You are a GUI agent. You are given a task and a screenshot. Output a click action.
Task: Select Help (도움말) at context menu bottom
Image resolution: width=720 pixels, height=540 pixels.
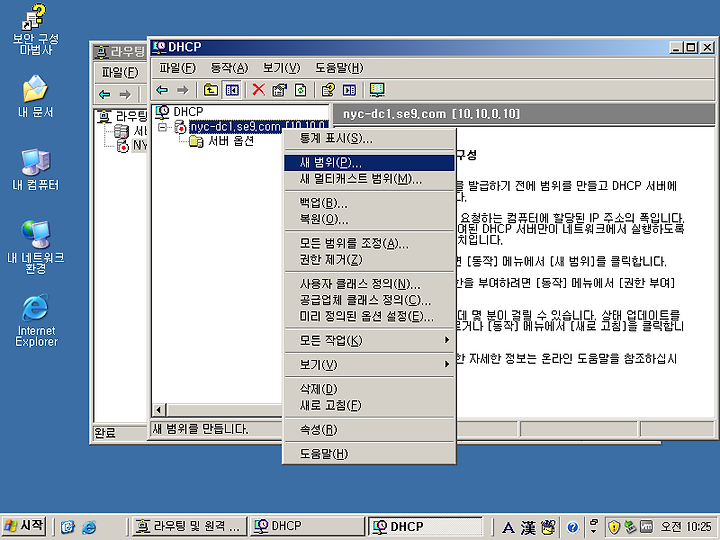[x=369, y=454]
